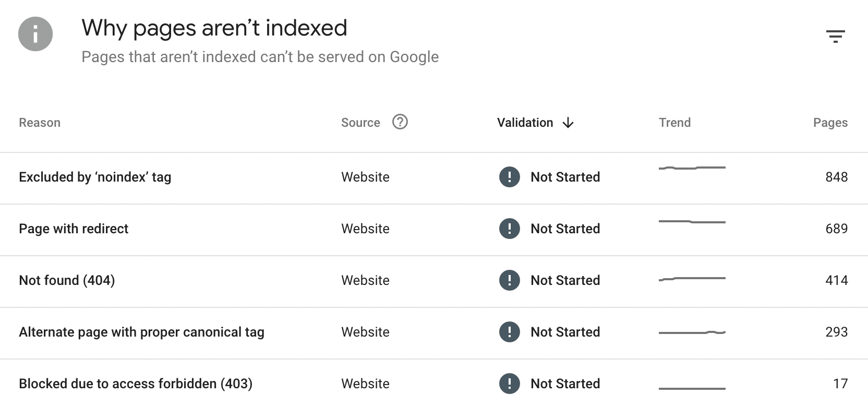Toggle sort arrow next to Validation
The width and height of the screenshot is (868, 406).
[x=568, y=123]
